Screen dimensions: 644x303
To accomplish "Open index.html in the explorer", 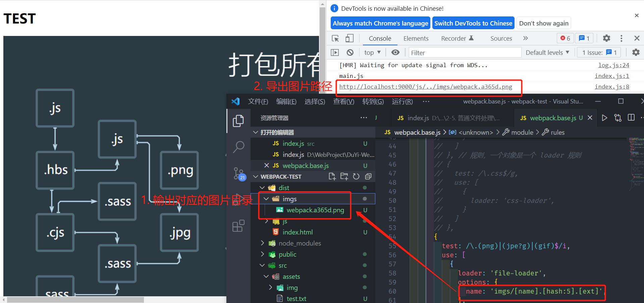I will [313, 232].
